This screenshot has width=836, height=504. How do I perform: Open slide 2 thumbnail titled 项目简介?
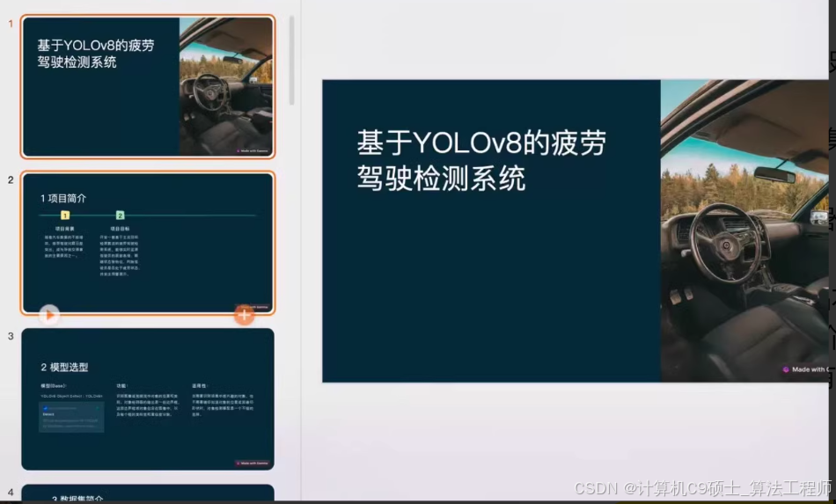pyautogui.click(x=148, y=243)
